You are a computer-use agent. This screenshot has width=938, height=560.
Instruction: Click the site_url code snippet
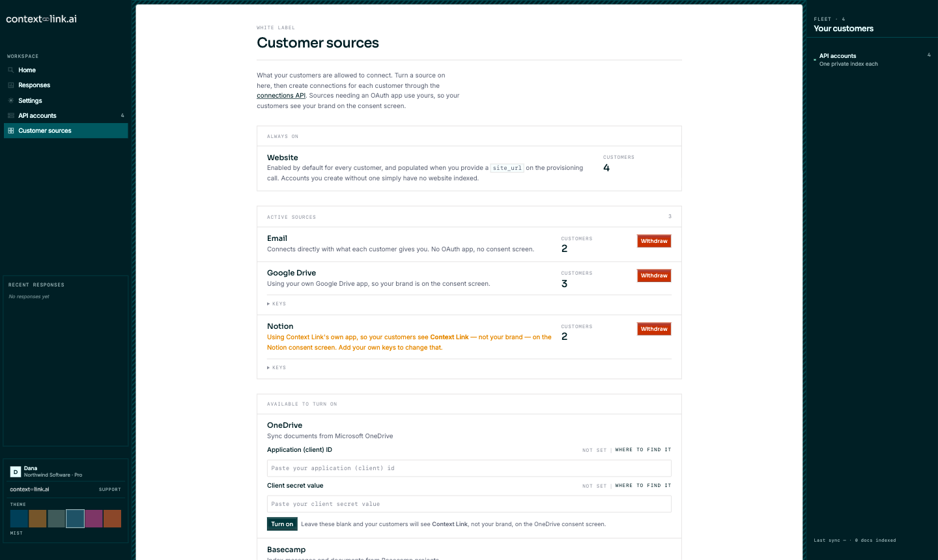[507, 168]
